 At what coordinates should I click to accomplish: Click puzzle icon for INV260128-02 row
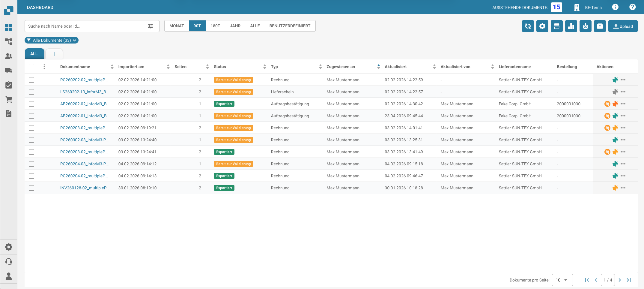coord(615,188)
